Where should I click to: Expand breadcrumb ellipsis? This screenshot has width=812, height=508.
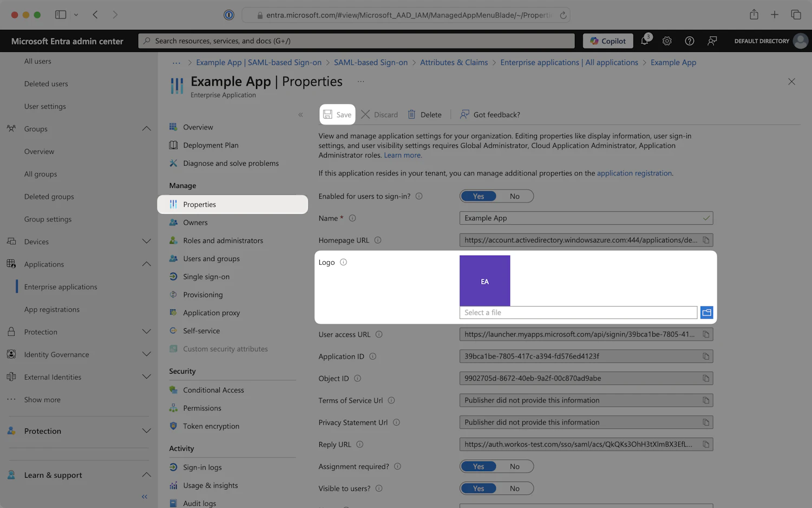point(176,63)
